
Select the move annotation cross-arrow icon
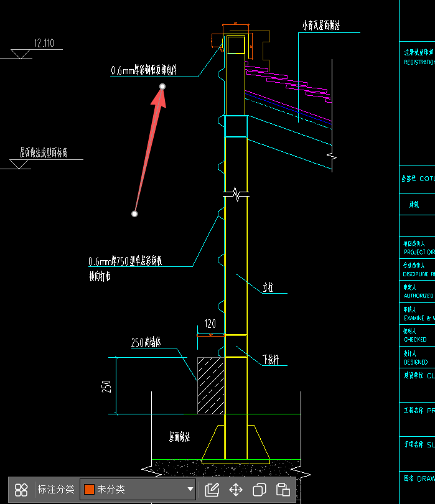(236, 490)
